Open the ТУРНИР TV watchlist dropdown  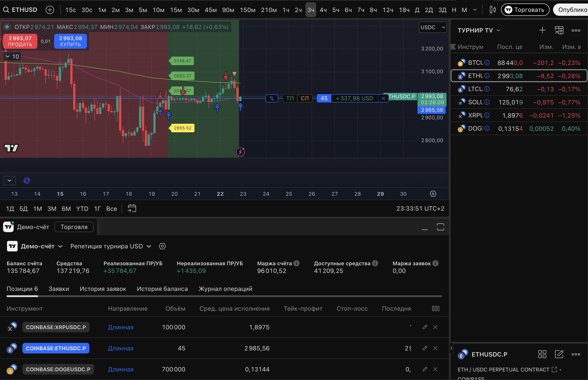click(479, 30)
